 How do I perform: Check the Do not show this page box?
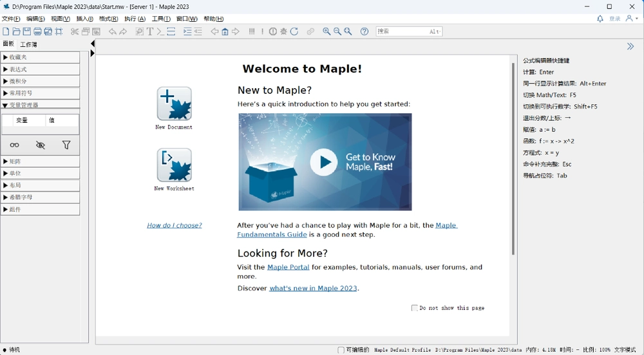point(414,308)
